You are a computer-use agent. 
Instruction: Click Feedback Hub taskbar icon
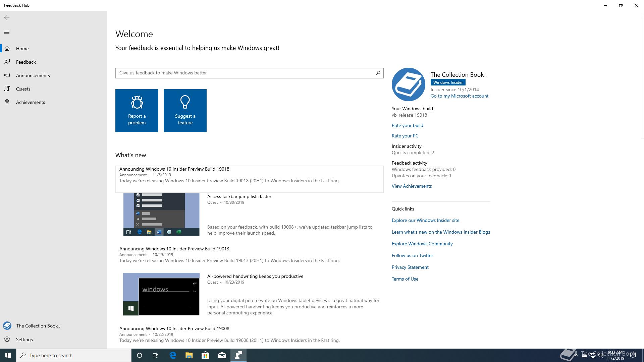click(238, 355)
